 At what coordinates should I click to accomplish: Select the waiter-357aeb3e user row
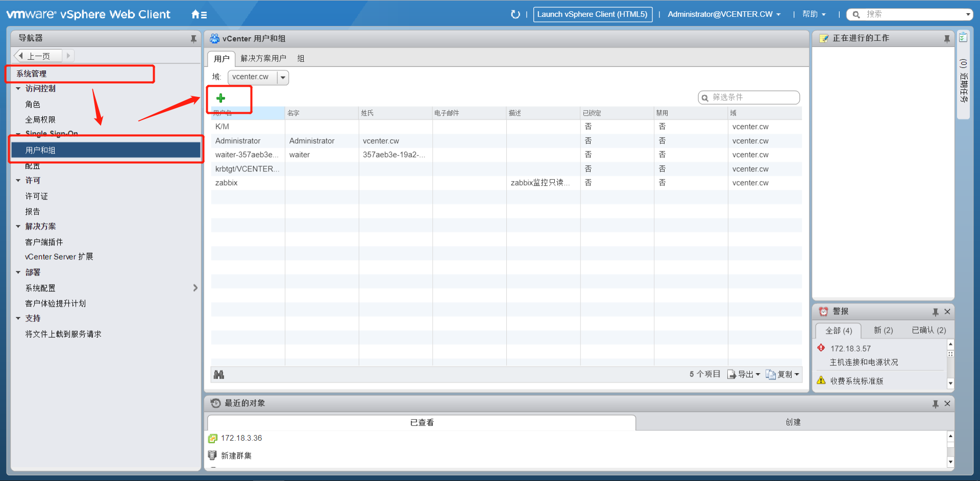(506, 155)
